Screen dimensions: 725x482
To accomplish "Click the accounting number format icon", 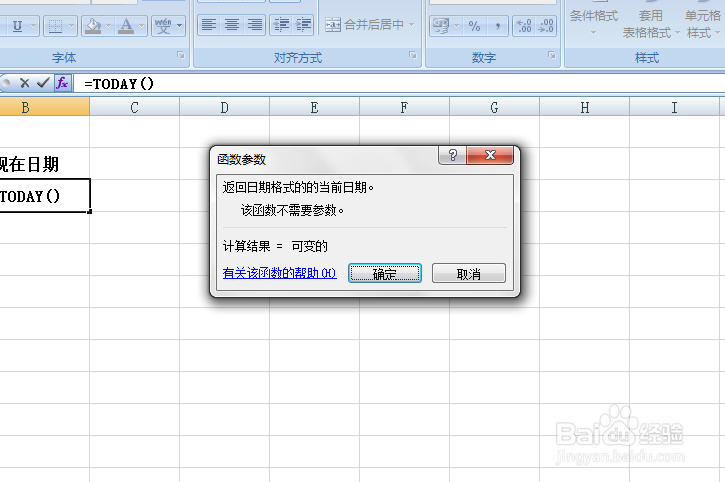I will 440,26.
